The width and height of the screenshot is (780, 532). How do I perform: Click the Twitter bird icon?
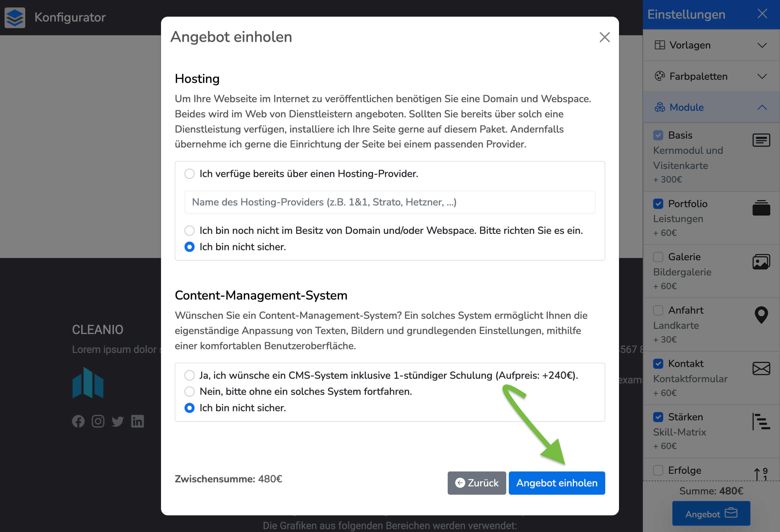(x=117, y=421)
